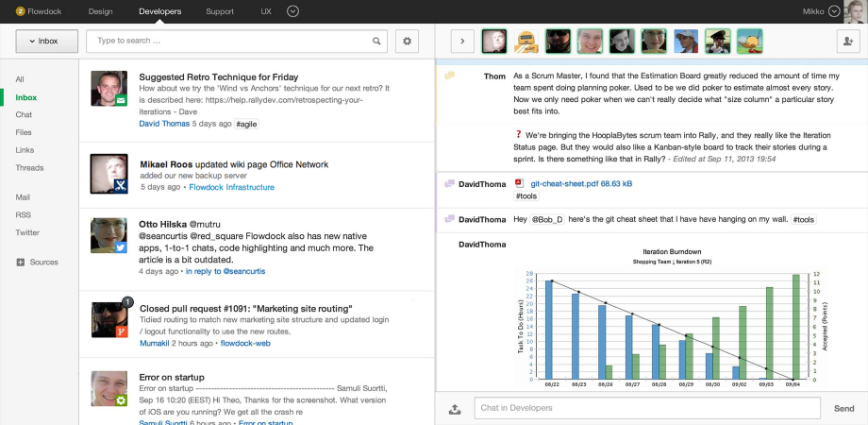Open the git-cheat-sheet.pdf file link
This screenshot has height=425, width=868.
(x=581, y=183)
